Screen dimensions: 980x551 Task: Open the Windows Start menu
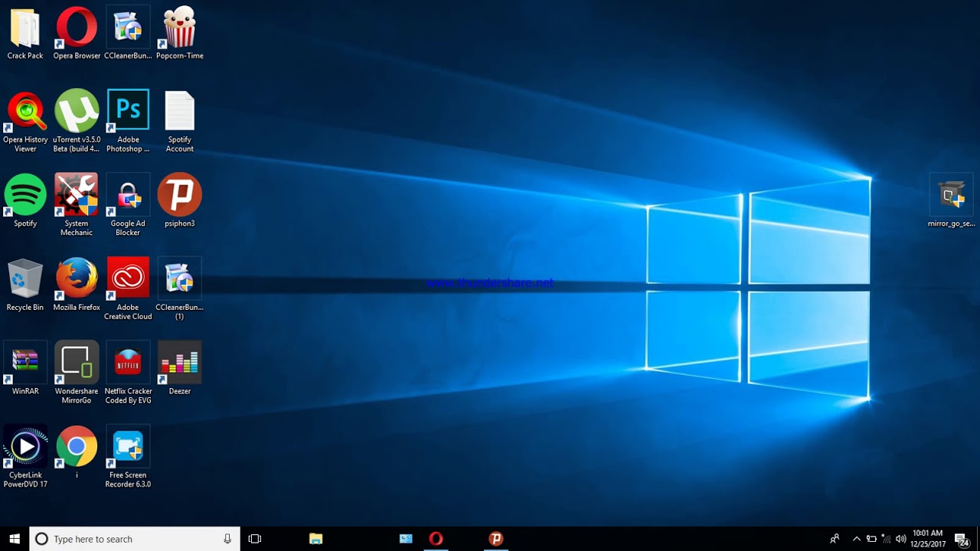pyautogui.click(x=15, y=539)
